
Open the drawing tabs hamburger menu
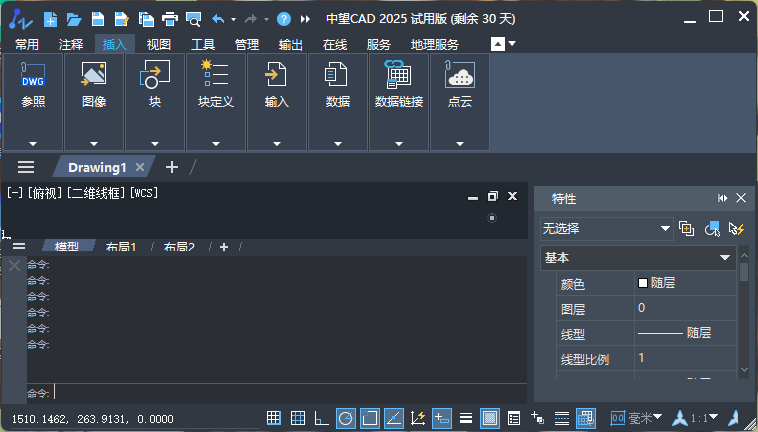point(26,167)
